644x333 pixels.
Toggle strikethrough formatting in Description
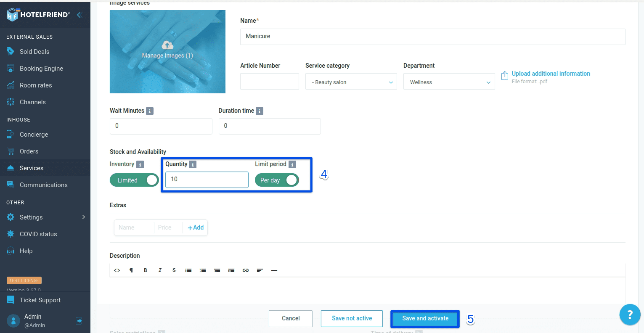(x=174, y=270)
